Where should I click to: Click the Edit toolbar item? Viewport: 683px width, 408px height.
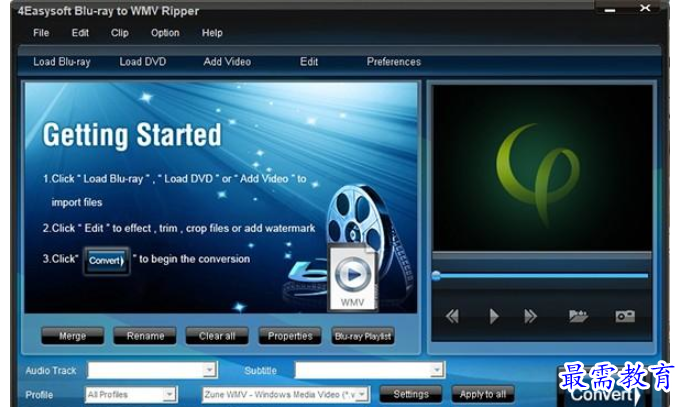(x=309, y=62)
